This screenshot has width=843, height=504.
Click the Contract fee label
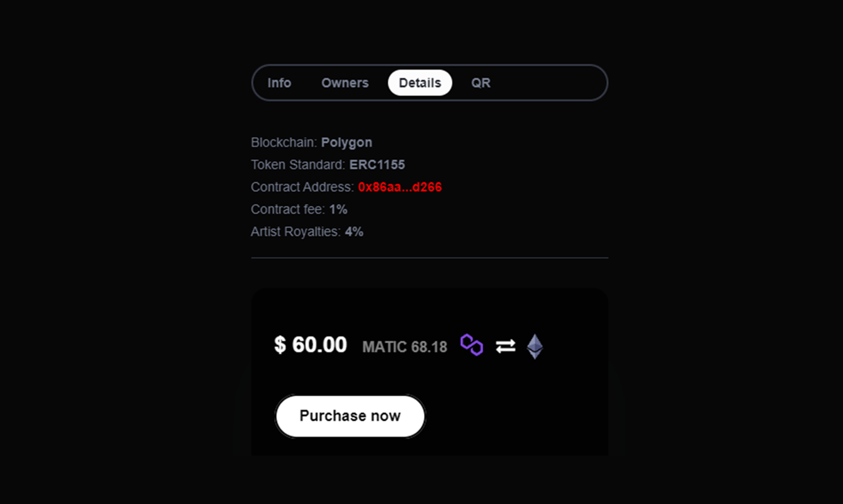coord(288,210)
